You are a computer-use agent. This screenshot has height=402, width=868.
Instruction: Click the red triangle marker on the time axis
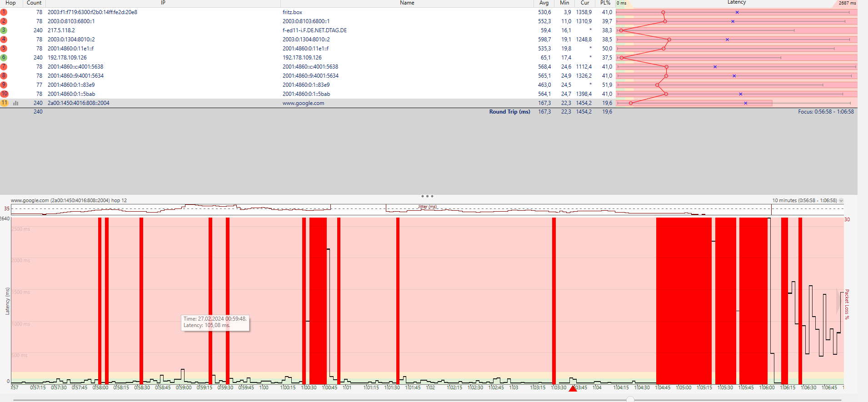click(x=573, y=388)
